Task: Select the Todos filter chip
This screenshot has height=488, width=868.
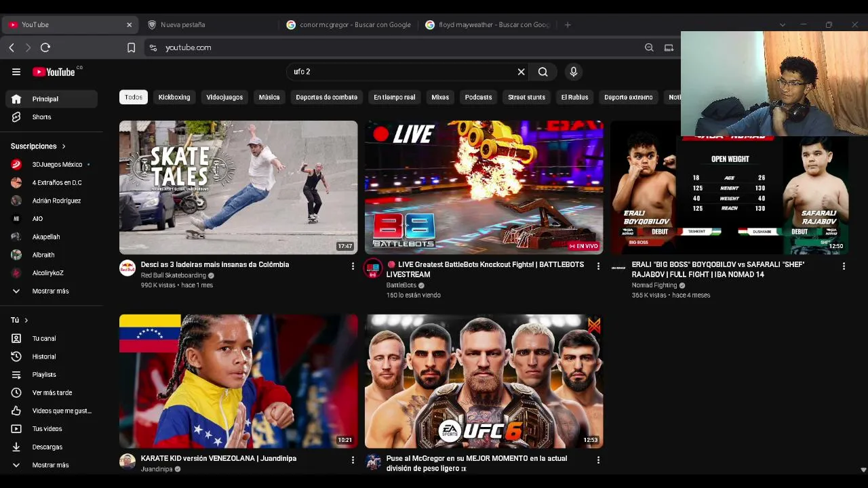Action: pos(134,97)
